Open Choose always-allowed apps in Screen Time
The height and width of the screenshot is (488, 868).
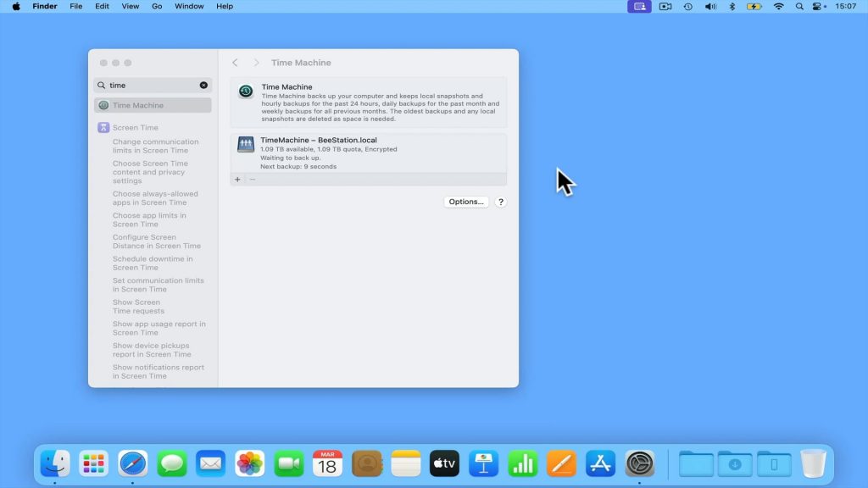(155, 198)
